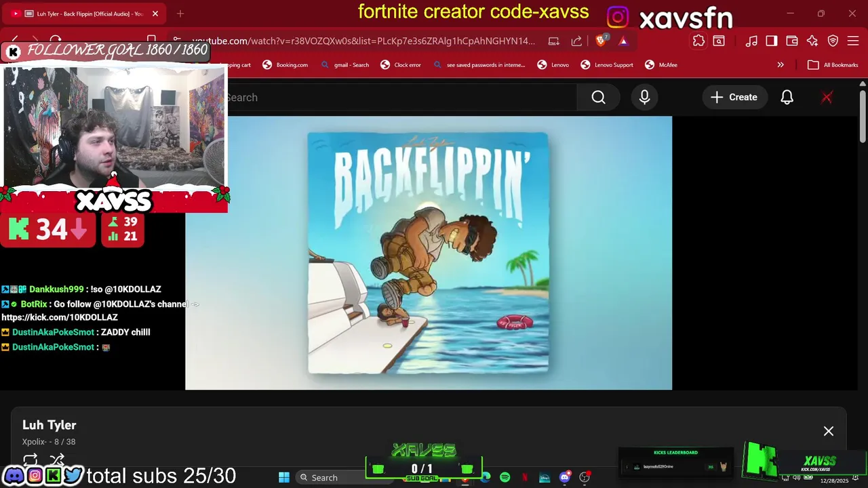
Task: Click the Instagram logo in bottom overlay
Action: [34, 476]
